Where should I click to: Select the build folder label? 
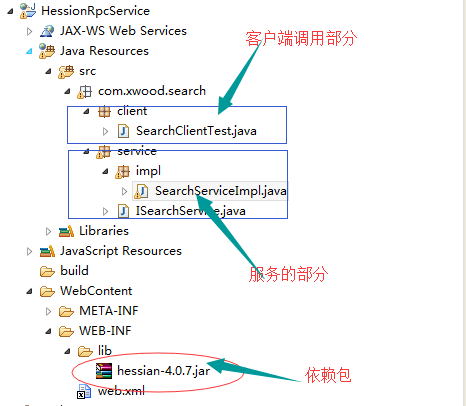[x=75, y=271]
